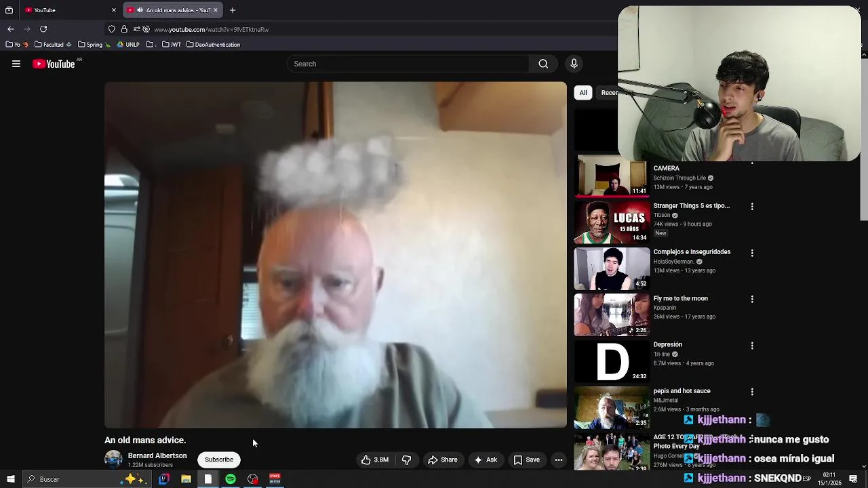Dislike the video
Image resolution: width=868 pixels, height=488 pixels.
click(x=406, y=460)
